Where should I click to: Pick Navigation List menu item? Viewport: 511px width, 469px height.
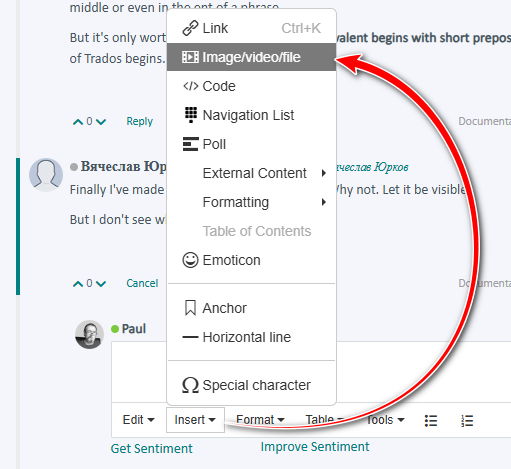pyautogui.click(x=251, y=115)
